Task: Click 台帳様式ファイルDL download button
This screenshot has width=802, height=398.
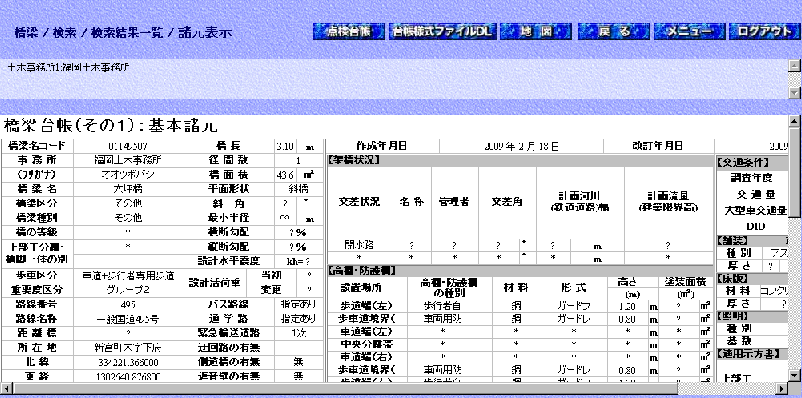Action: click(x=442, y=32)
